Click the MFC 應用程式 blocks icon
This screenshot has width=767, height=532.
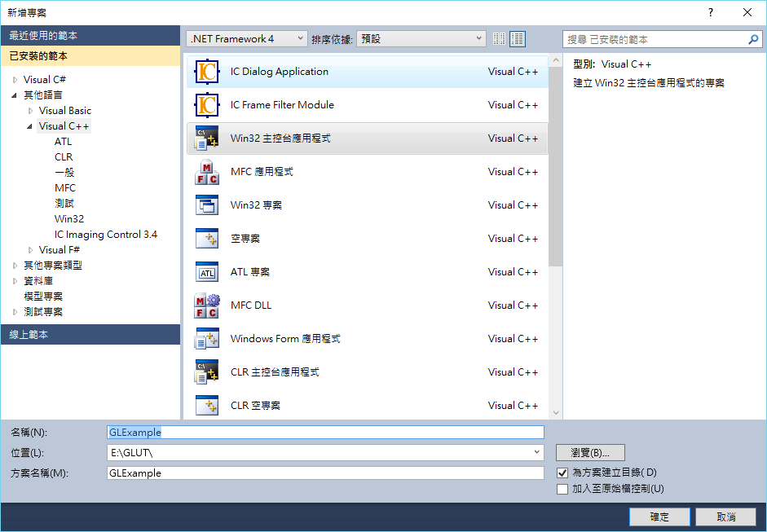click(207, 172)
